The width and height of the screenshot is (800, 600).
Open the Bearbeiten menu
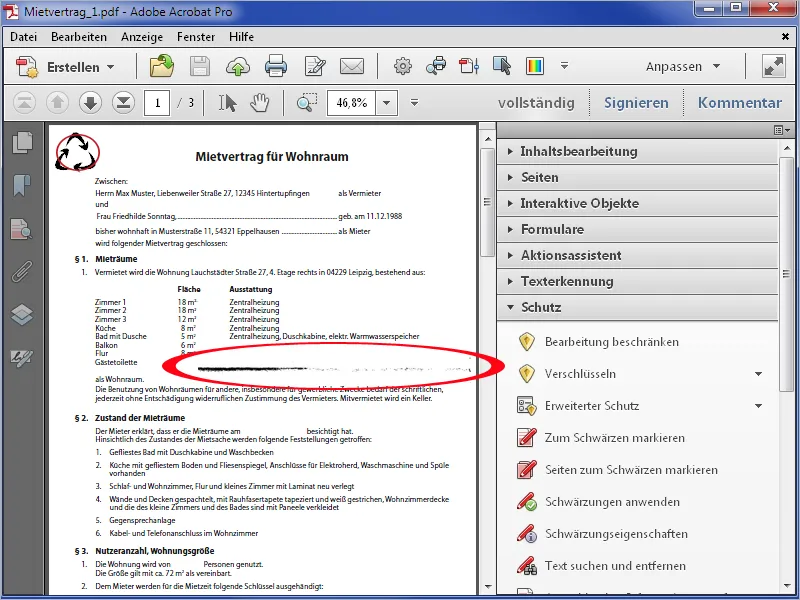(79, 37)
